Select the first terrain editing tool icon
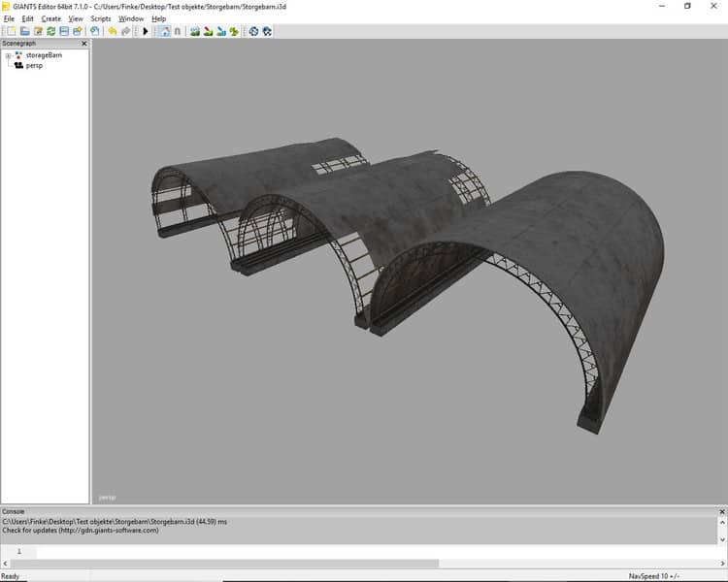 click(195, 31)
